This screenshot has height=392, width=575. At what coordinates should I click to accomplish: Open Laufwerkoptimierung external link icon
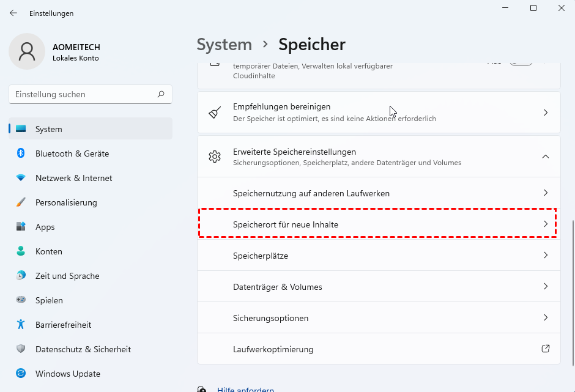tap(546, 349)
